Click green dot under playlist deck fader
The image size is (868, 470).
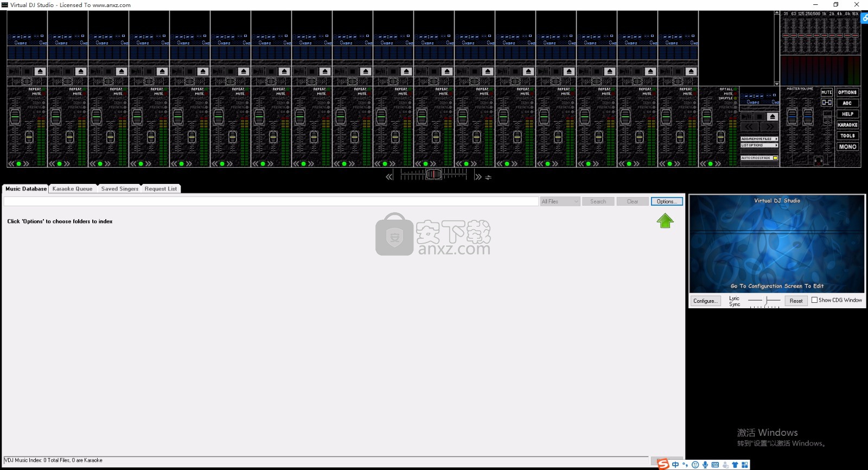click(710, 163)
